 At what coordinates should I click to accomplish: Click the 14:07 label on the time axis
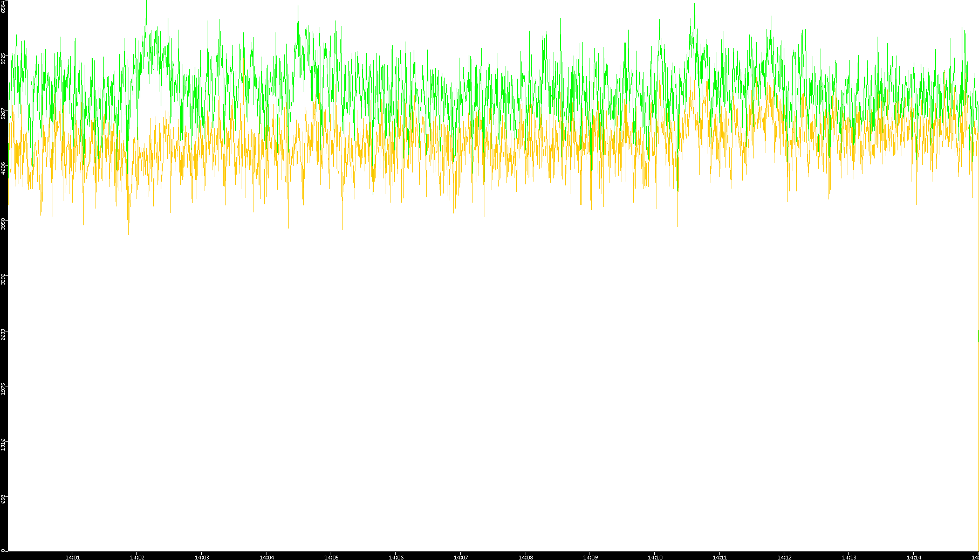(x=461, y=557)
